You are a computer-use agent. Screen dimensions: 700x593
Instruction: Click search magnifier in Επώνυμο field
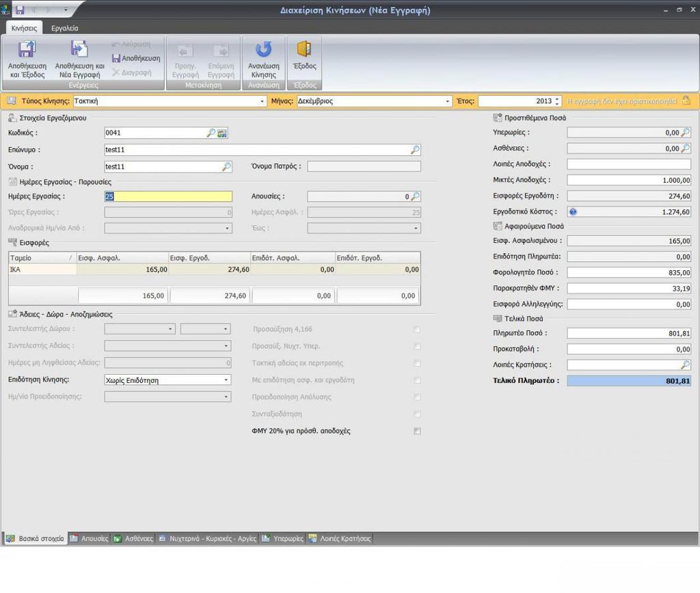click(x=415, y=150)
